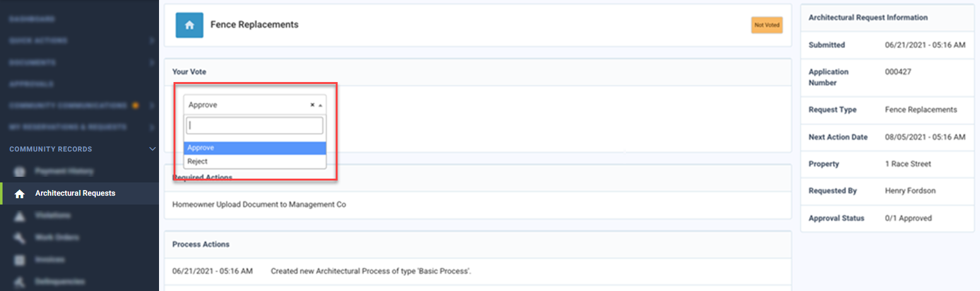Click the Not Voted status badge
The height and width of the screenshot is (291, 980).
tap(767, 25)
